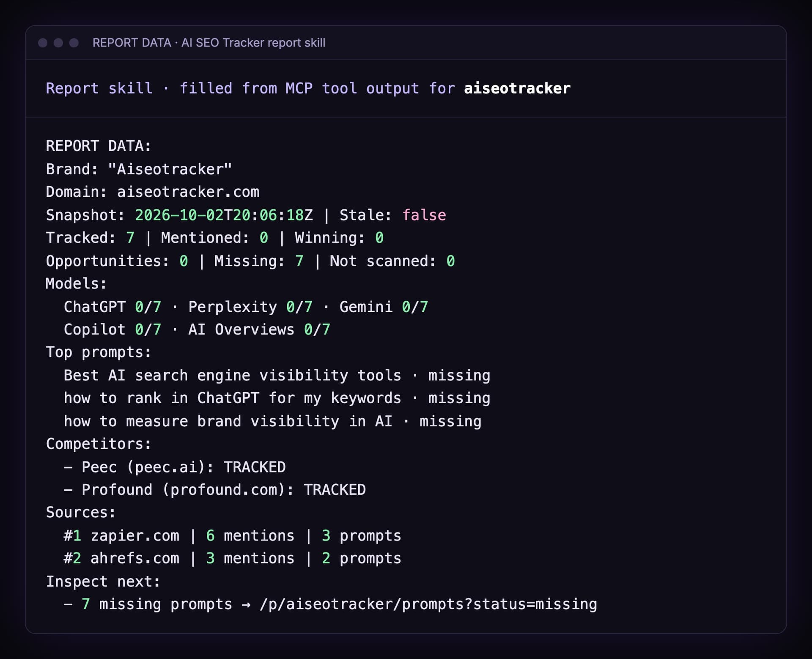Image resolution: width=812 pixels, height=659 pixels.
Task: Click the Perplexity 0/7 score
Action: pos(299,307)
